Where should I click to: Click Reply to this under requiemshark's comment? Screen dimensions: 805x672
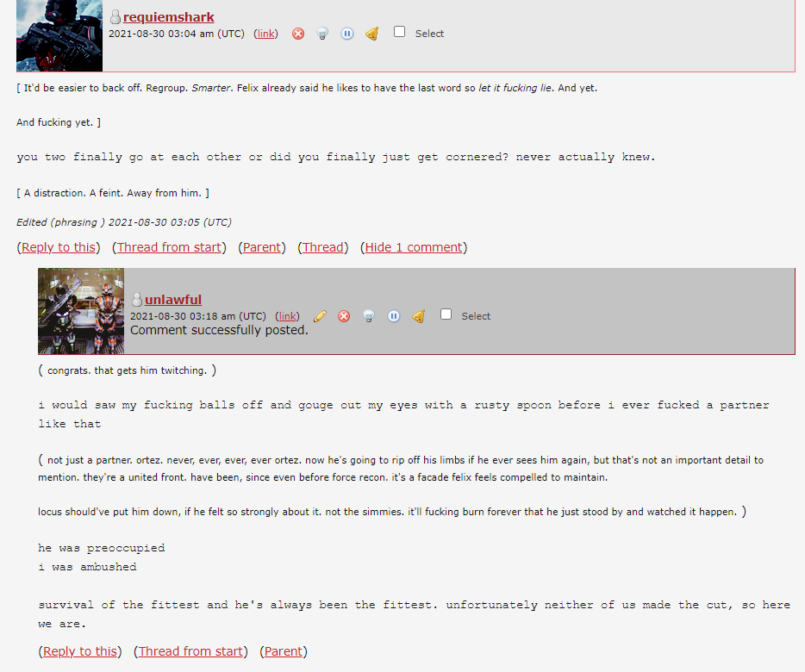coord(59,247)
